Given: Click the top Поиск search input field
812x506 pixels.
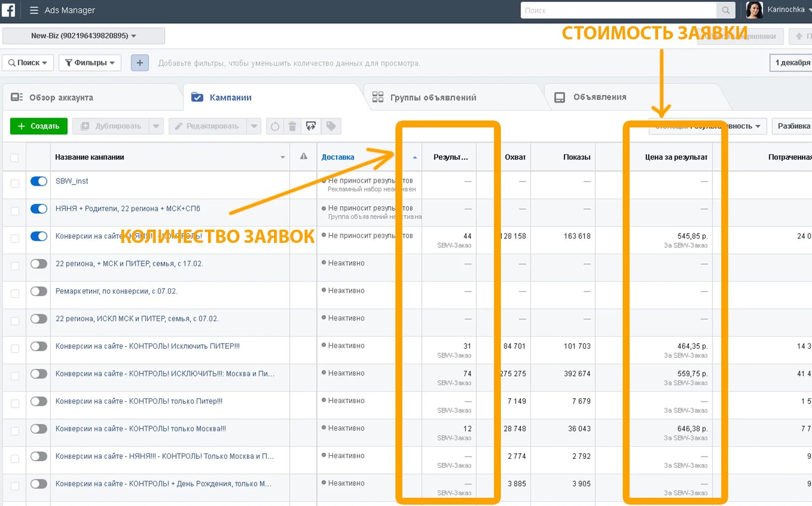Looking at the screenshot, I should tap(619, 10).
